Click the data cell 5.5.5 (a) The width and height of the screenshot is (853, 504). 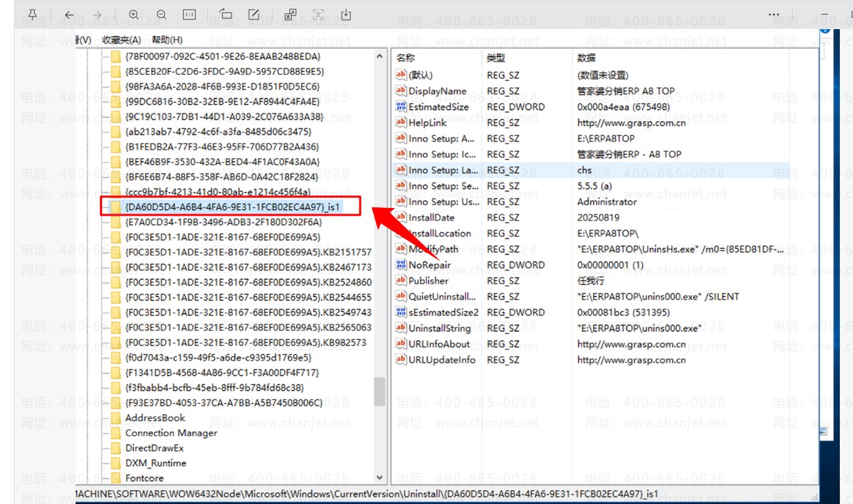[x=594, y=186]
